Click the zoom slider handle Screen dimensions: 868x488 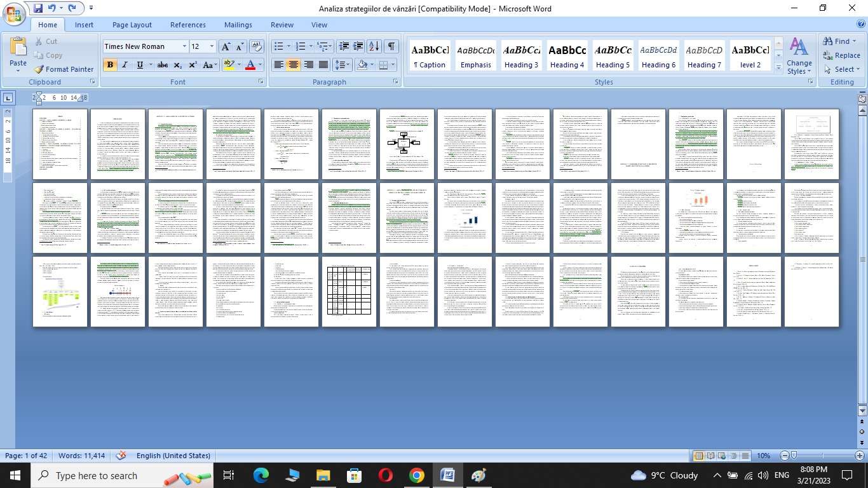[x=794, y=456]
